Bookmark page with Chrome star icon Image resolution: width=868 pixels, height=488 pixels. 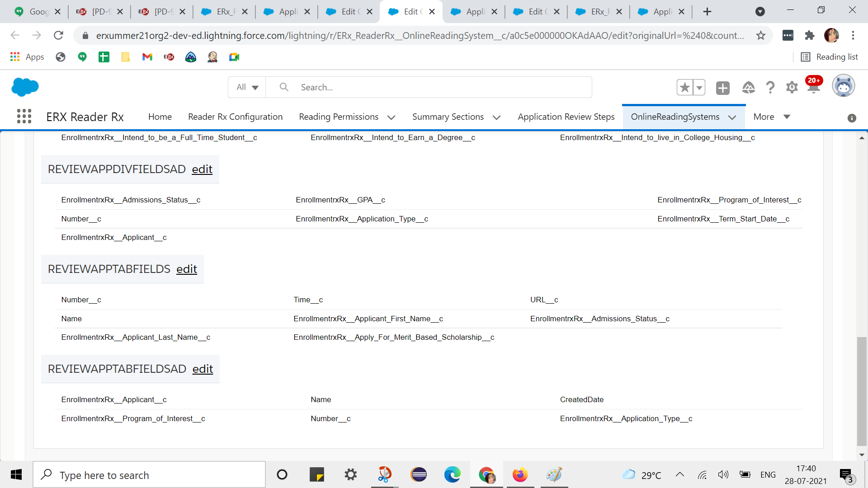[761, 35]
